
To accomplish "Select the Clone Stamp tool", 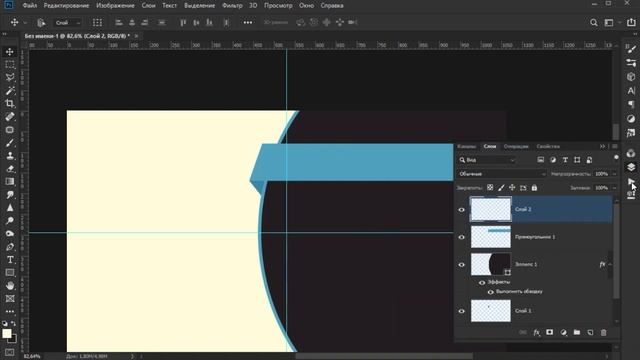I will coord(10,156).
